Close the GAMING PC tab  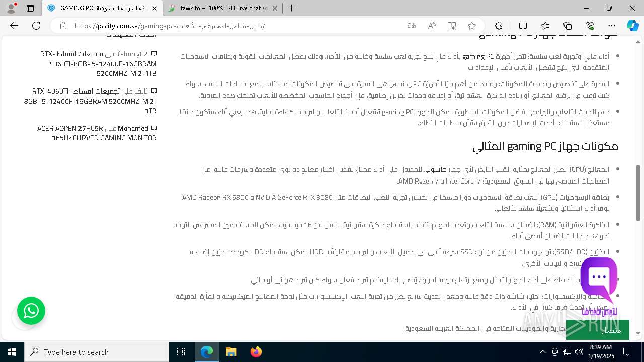click(x=154, y=8)
